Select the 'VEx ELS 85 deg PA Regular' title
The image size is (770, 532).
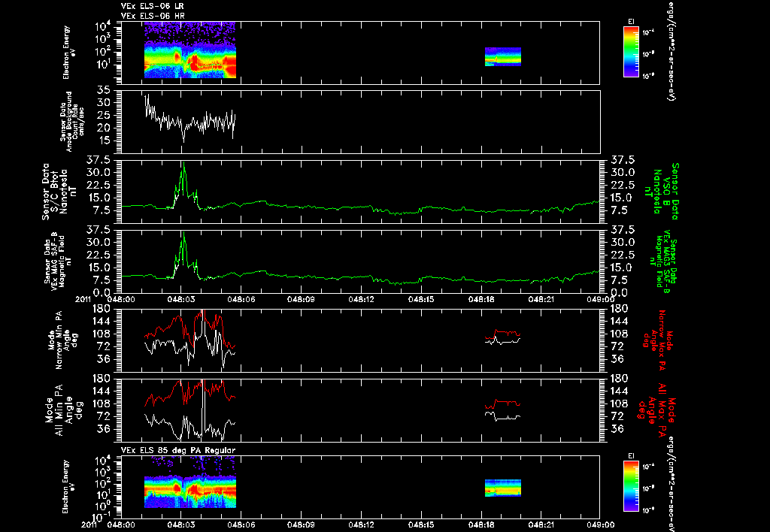click(178, 450)
